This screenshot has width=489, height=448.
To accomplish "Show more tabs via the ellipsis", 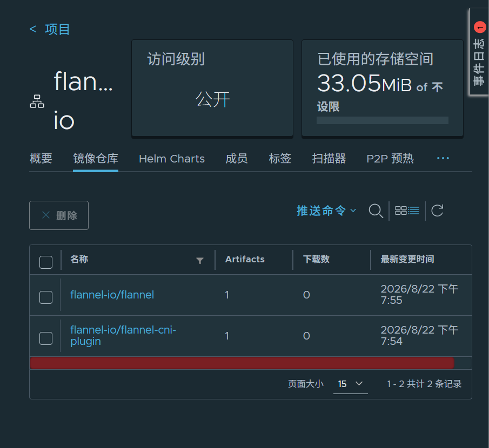I will click(x=443, y=158).
